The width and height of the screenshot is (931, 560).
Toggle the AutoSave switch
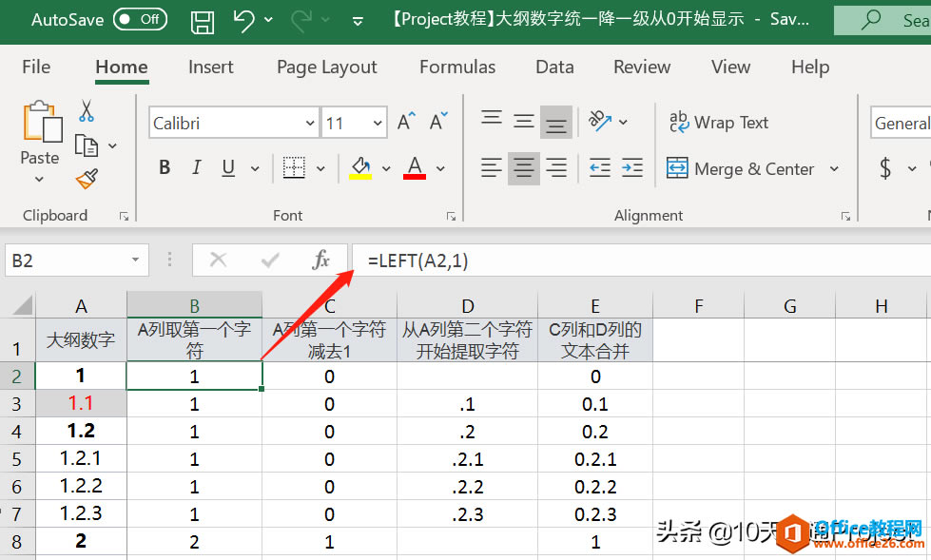[x=140, y=20]
